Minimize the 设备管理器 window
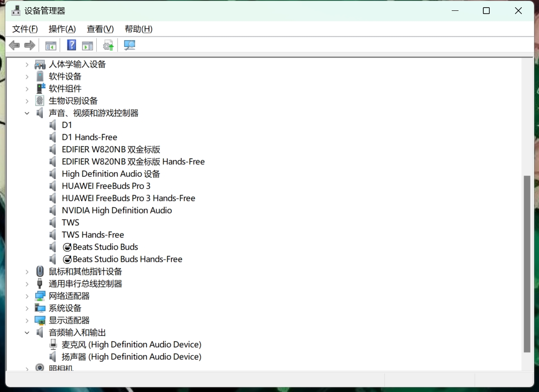The width and height of the screenshot is (539, 392). click(x=455, y=11)
